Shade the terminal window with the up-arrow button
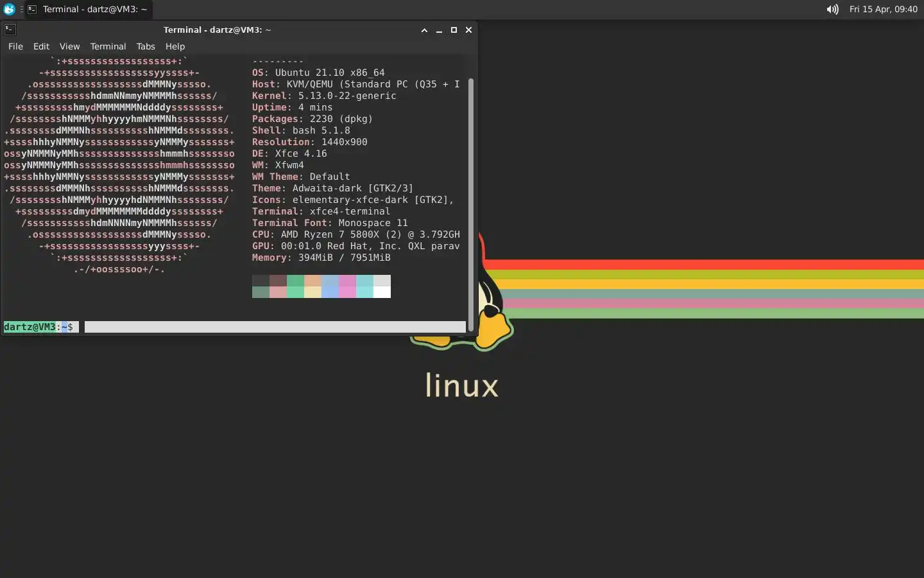 pos(424,30)
